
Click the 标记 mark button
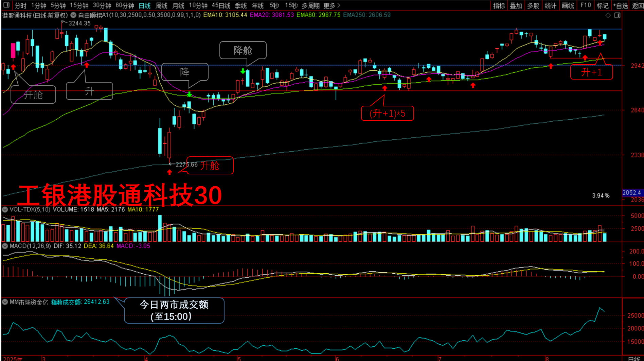(603, 5)
